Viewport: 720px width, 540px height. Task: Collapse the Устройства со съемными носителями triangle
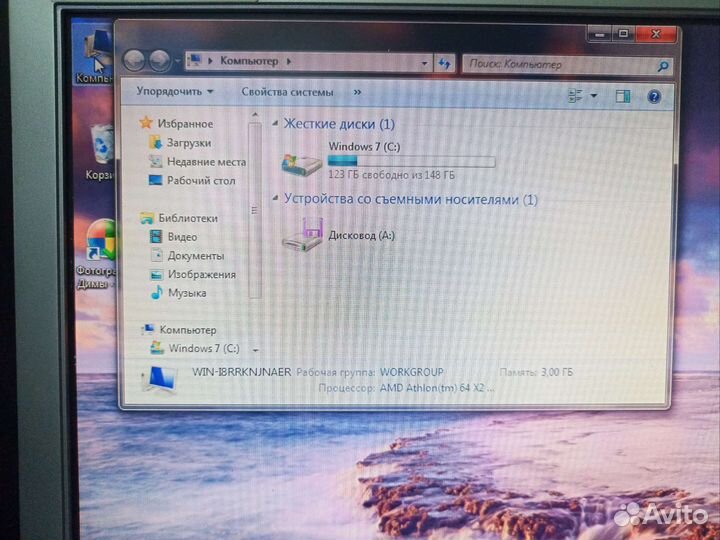[x=275, y=198]
